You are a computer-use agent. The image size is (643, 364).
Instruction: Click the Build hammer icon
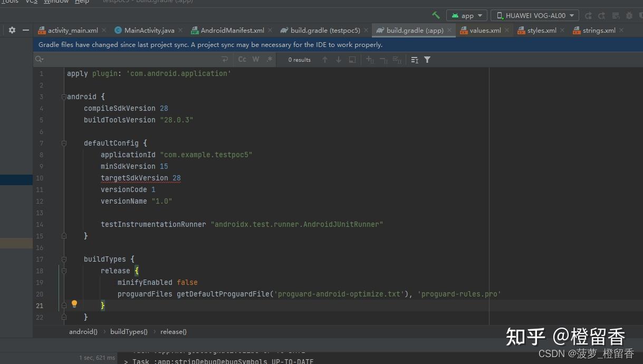[x=436, y=15]
